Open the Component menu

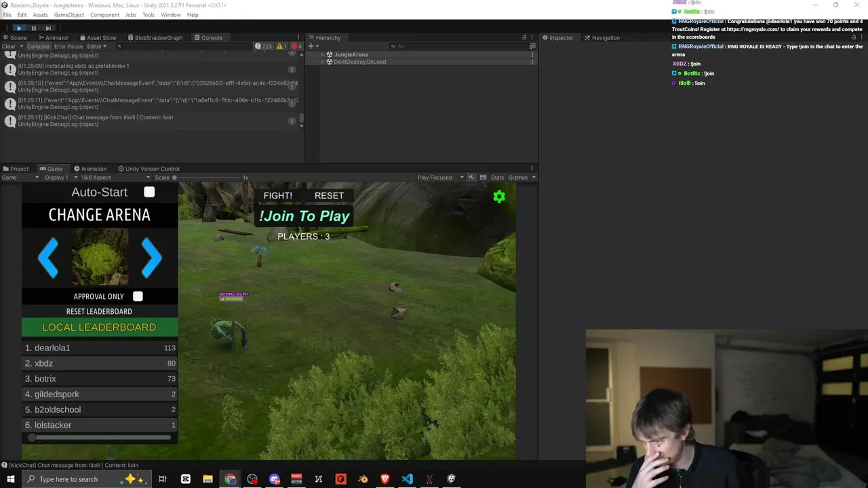pyautogui.click(x=104, y=15)
